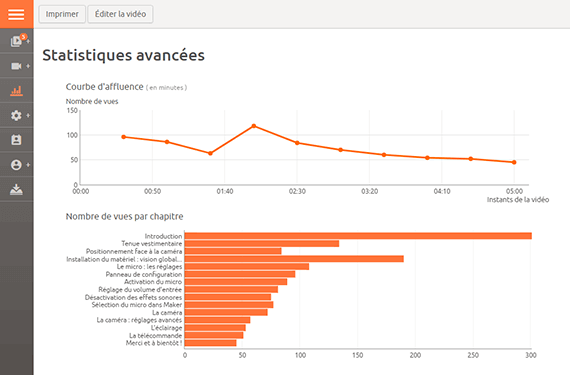Click the Merci et à bientôt bar
Viewport: 570px width, 375px height.
coord(210,343)
